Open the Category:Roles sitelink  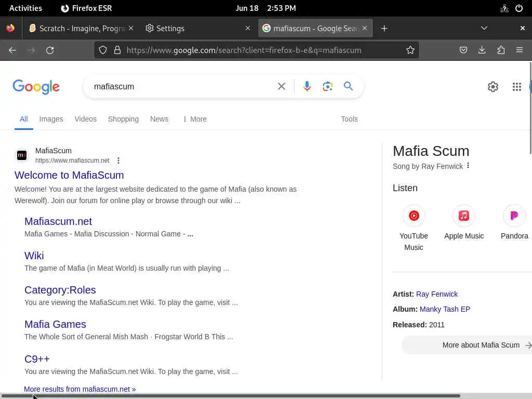[60, 290]
